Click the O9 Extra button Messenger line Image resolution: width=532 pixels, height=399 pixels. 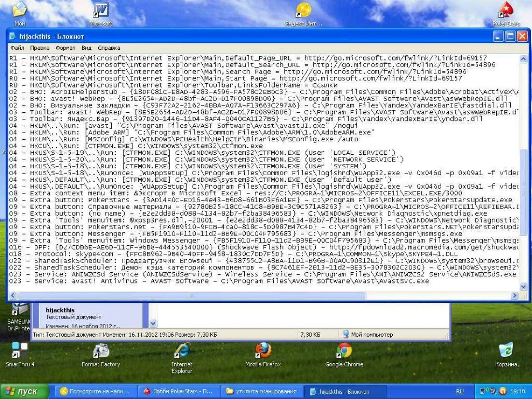236,234
